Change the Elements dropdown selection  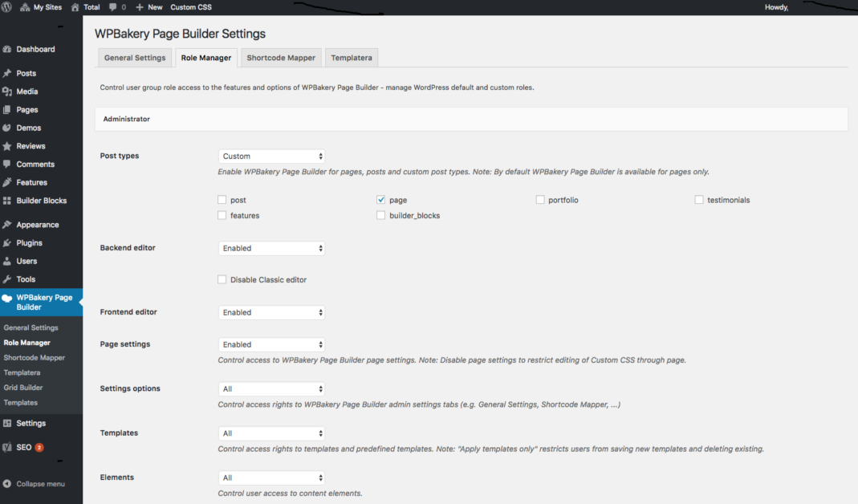coord(271,477)
